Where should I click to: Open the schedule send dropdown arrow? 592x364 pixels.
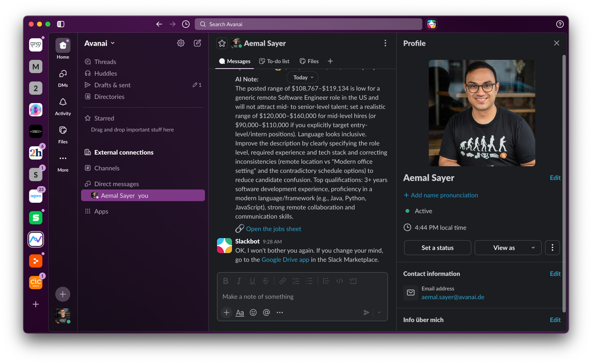coord(379,312)
